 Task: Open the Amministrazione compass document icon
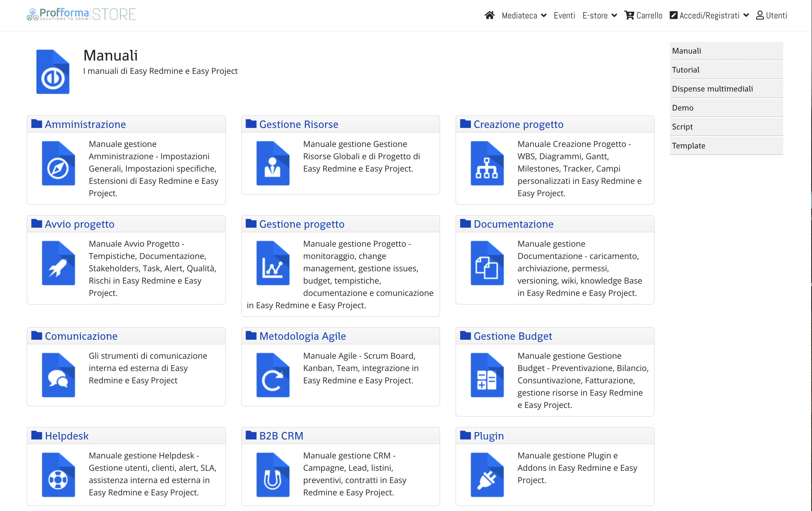click(x=58, y=163)
